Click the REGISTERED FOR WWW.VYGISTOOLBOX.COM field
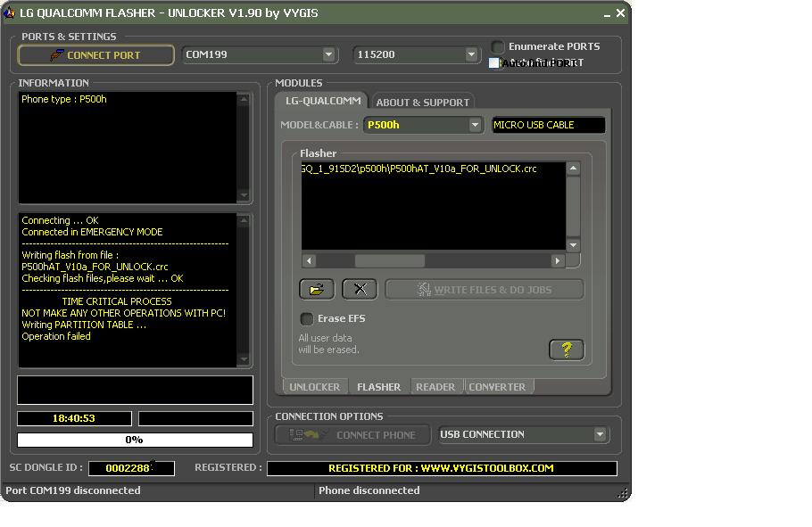 pyautogui.click(x=442, y=468)
